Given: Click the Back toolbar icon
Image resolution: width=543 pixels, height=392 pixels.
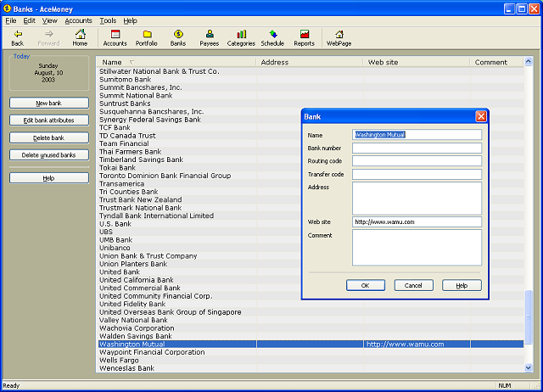Looking at the screenshot, I should point(17,37).
